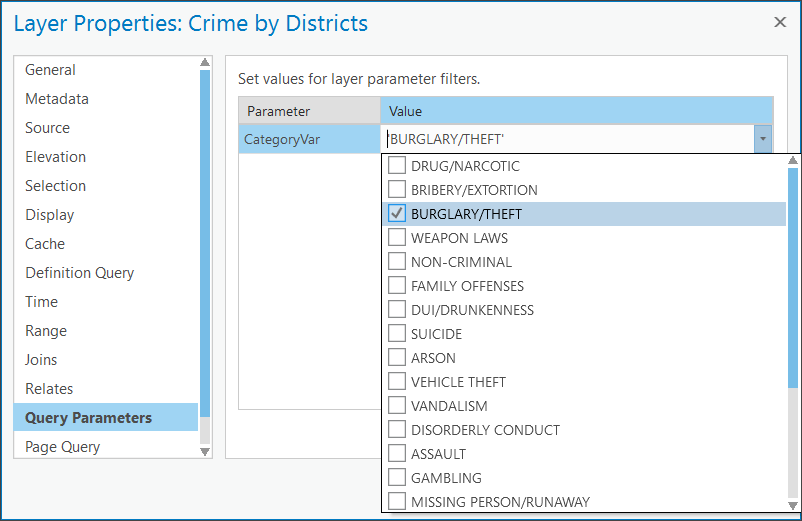Select the CategoryVar parameter cell

[309, 139]
